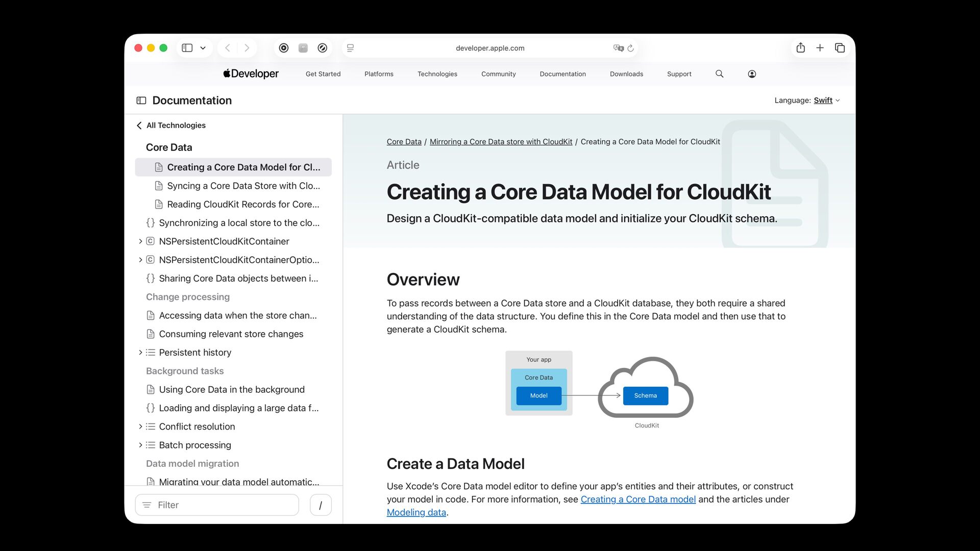Show tab overview icon

(x=840, y=48)
